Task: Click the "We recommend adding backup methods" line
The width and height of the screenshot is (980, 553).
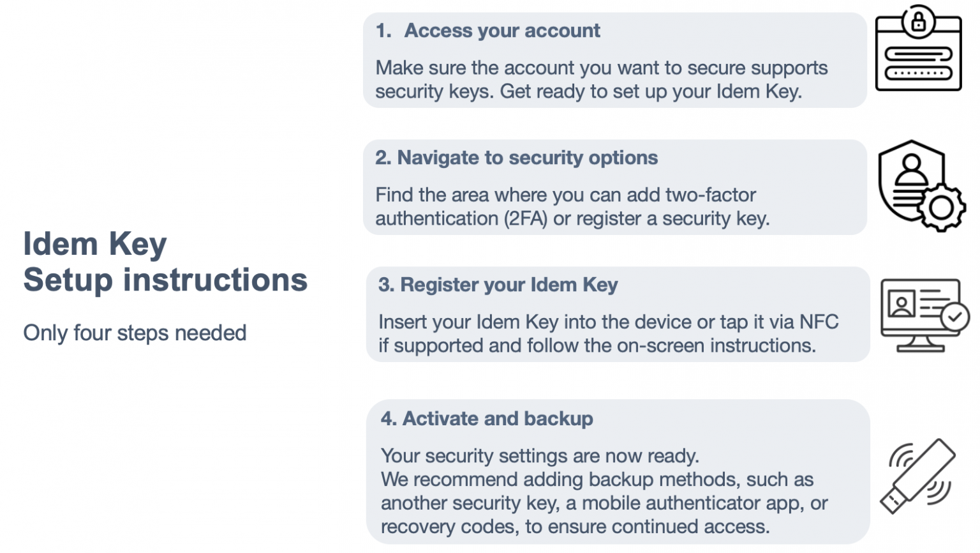Action: (597, 480)
